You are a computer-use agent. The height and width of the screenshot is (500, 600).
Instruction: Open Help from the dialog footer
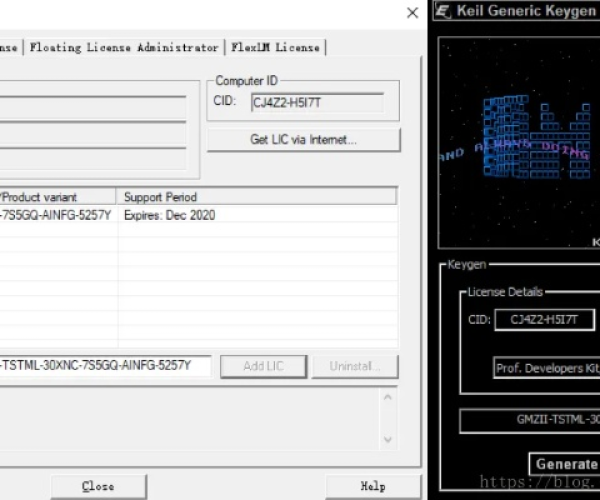(372, 486)
